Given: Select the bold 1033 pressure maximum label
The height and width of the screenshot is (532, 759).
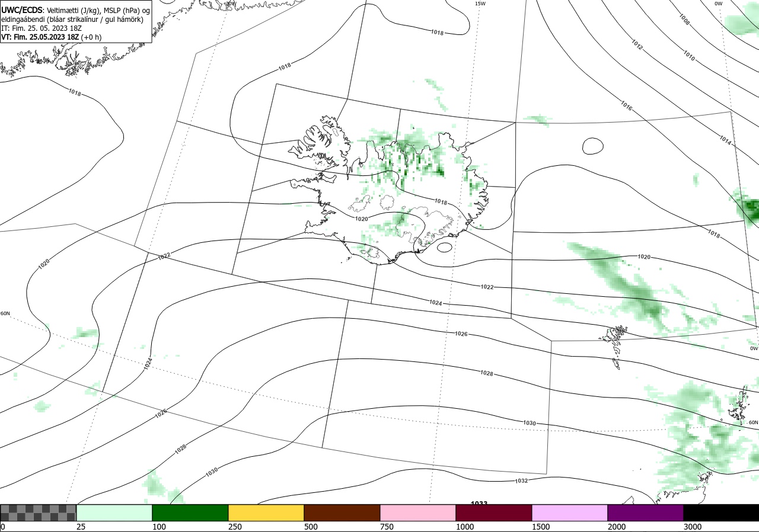Looking at the screenshot, I should click(x=479, y=503).
